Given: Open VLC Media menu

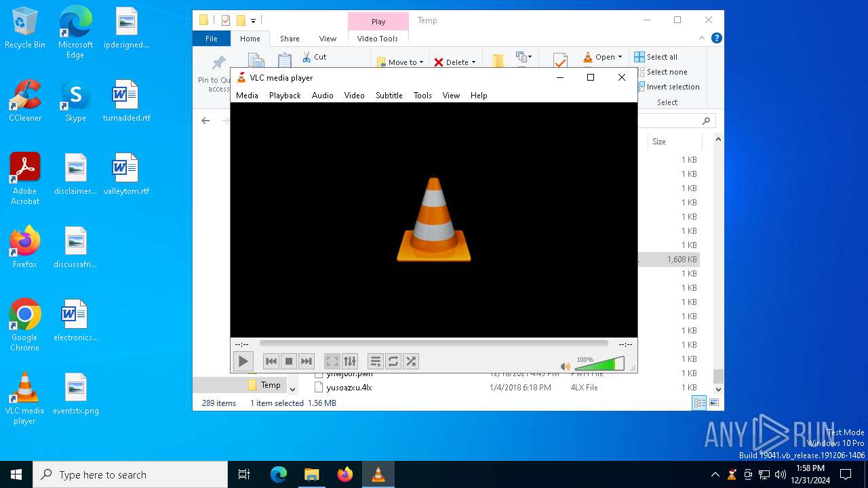Looking at the screenshot, I should coord(247,96).
